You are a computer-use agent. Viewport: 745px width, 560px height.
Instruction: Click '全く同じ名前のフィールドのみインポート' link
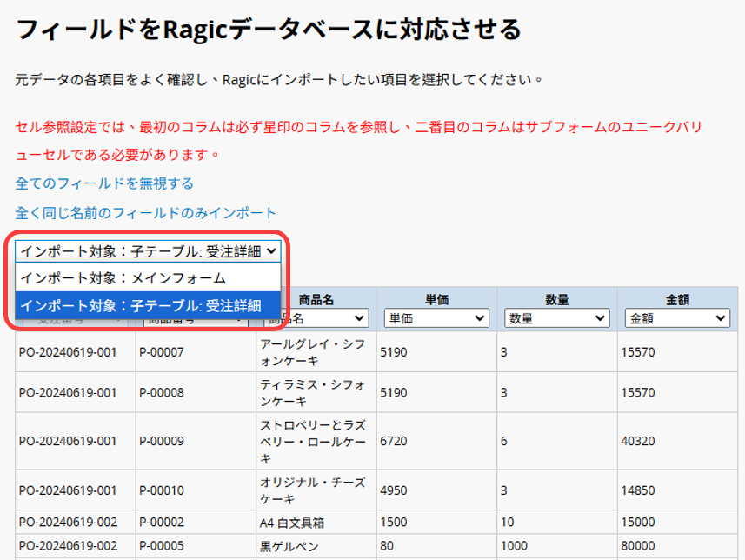[x=145, y=213]
